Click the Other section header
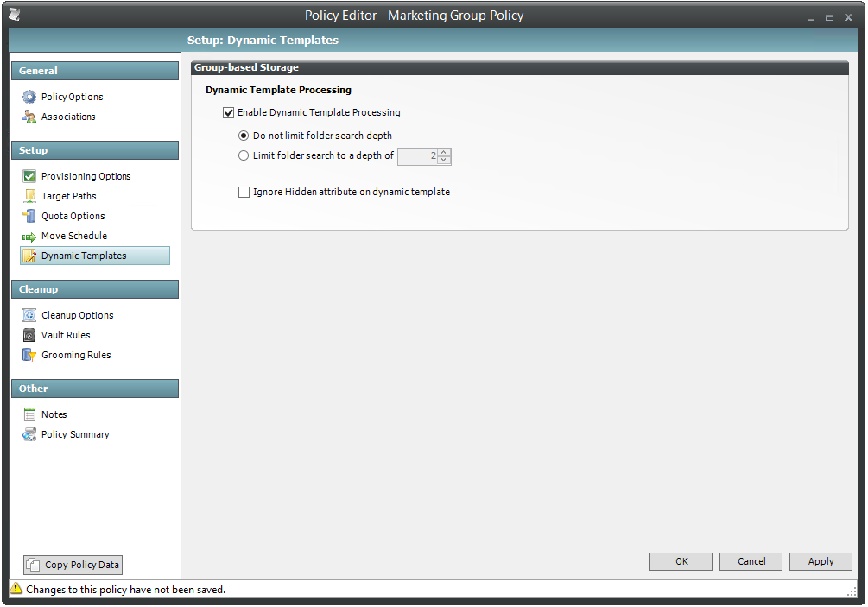The height and width of the screenshot is (607, 868). [x=95, y=389]
